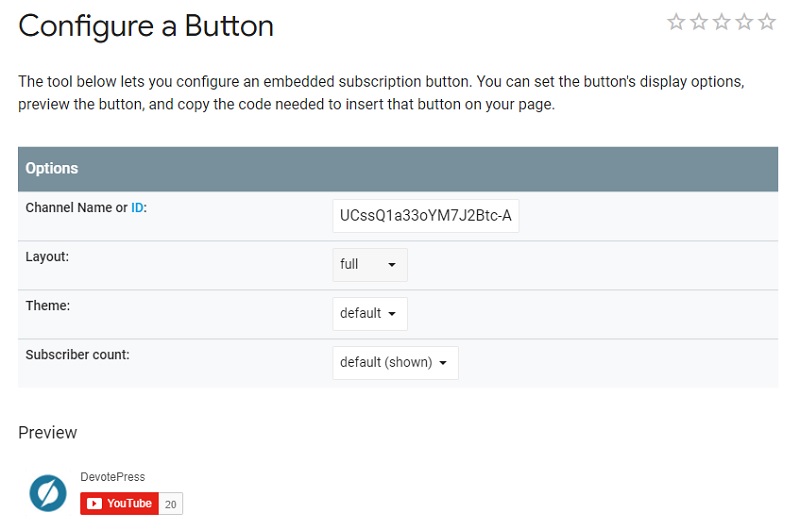Rate the page five stars

click(x=767, y=22)
